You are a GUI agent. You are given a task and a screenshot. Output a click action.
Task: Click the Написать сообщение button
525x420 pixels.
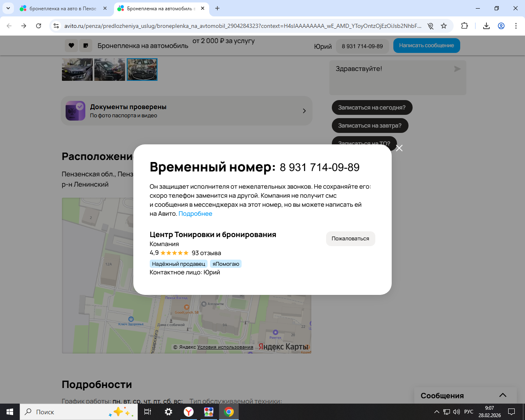pos(427,46)
